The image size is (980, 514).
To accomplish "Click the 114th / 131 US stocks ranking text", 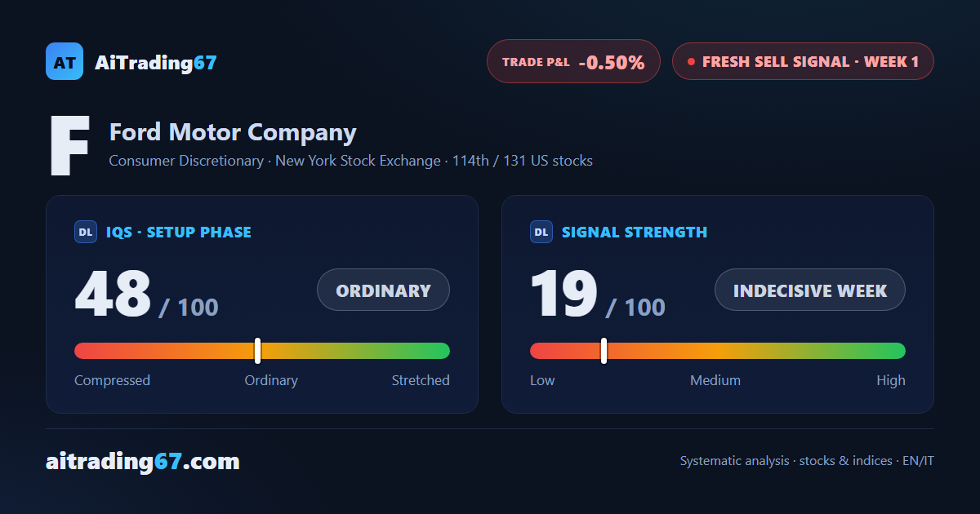I will 523,161.
